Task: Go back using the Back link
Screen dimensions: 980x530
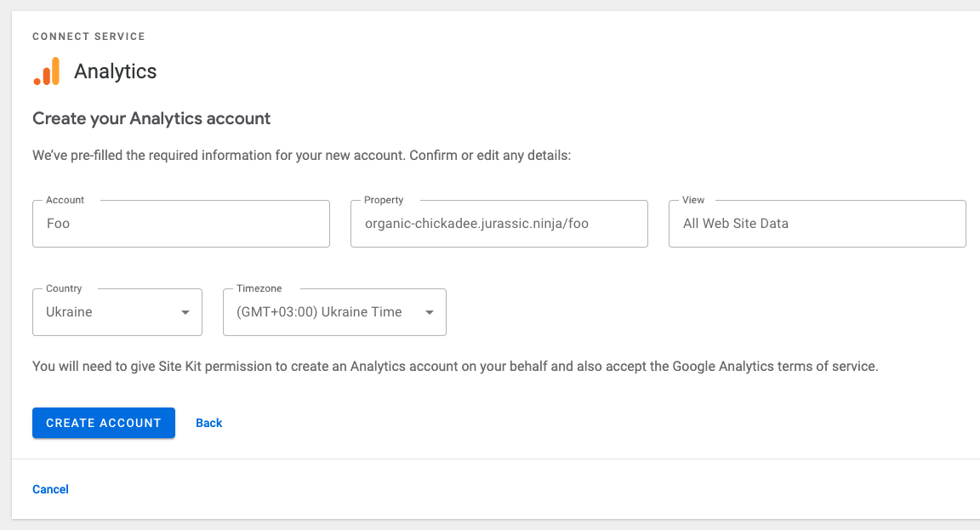Action: click(x=208, y=423)
